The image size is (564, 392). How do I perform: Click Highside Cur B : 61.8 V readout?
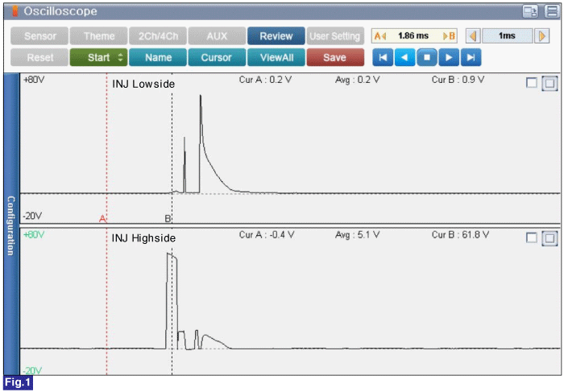point(460,235)
